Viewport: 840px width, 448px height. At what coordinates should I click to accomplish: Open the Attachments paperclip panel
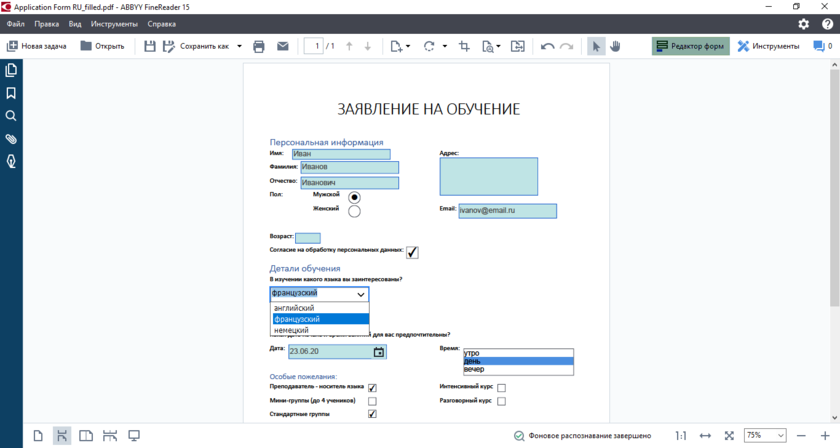click(x=11, y=139)
